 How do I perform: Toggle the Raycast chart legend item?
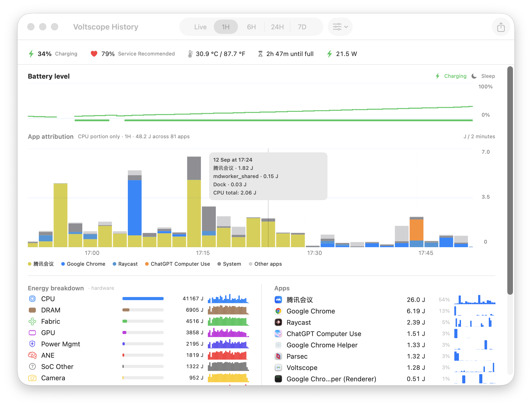(x=125, y=264)
